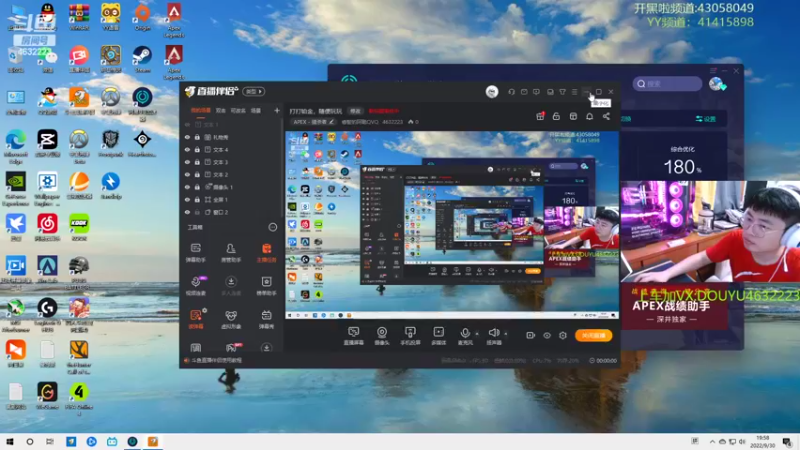Screen dimensions: 800x450
Task: Open 弹幕助手 tool in toolbox
Action: click(x=195, y=253)
